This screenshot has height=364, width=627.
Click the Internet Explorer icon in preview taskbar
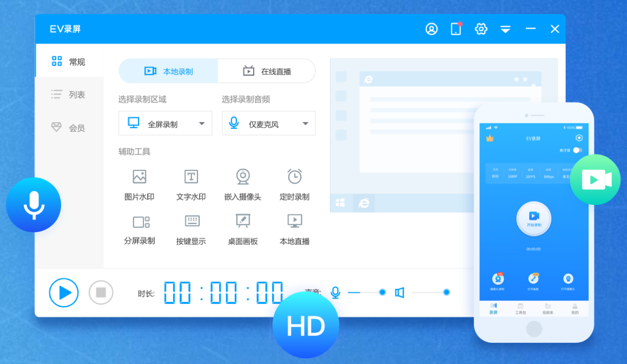364,203
